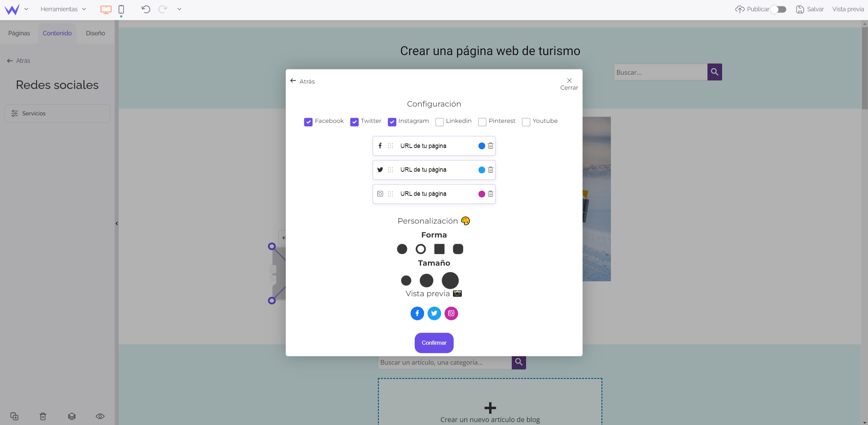Select the rounded square shape
Image resolution: width=868 pixels, height=425 pixels.
pyautogui.click(x=458, y=249)
